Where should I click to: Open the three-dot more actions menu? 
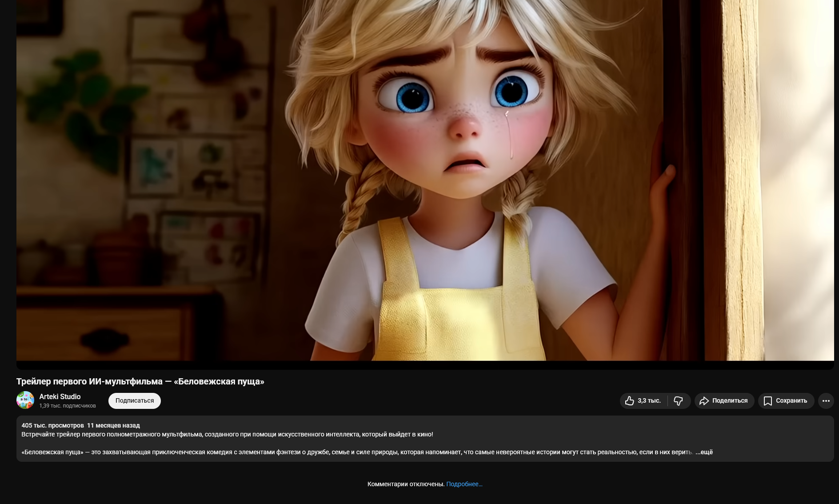click(826, 401)
